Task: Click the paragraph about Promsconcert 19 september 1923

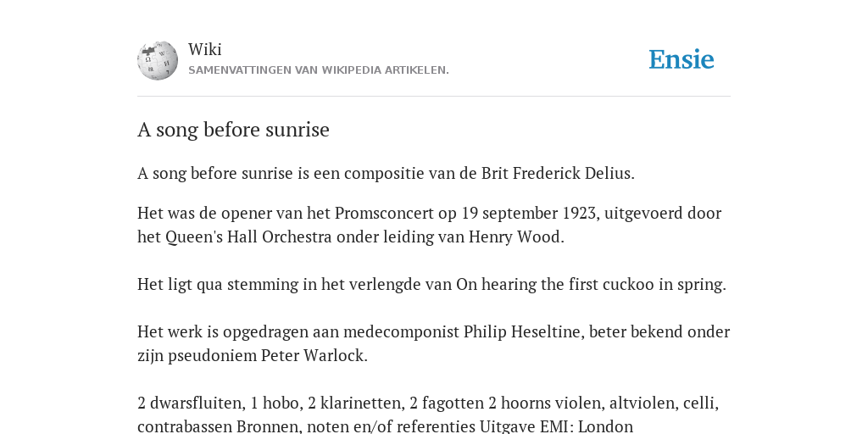Action: [x=429, y=225]
